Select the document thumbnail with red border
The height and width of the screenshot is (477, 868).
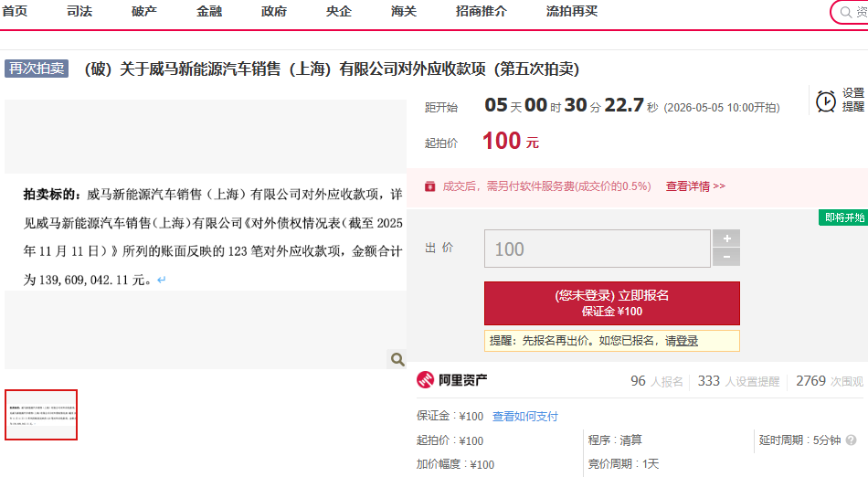tap(41, 415)
